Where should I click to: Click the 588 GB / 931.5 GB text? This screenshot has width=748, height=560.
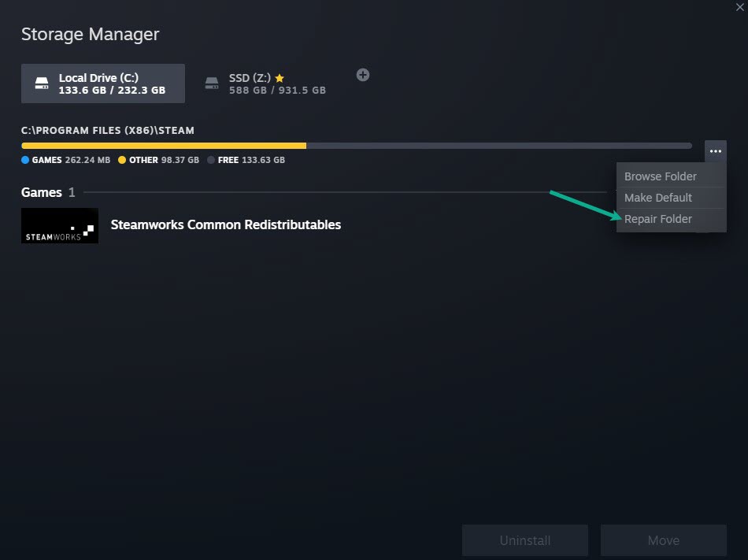(277, 90)
